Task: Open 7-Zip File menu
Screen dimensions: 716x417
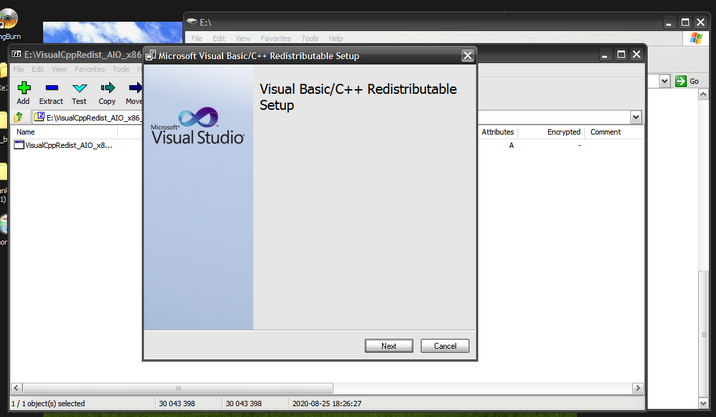Action: pyautogui.click(x=18, y=69)
